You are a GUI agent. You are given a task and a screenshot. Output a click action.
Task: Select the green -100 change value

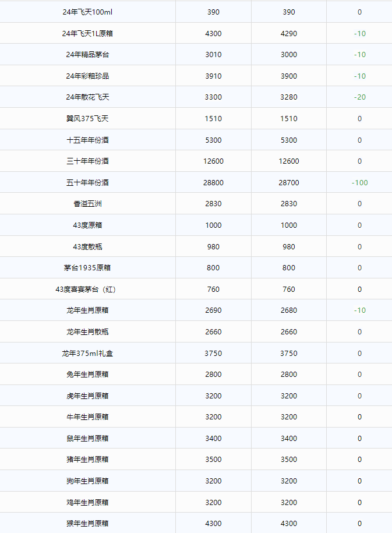click(x=360, y=183)
